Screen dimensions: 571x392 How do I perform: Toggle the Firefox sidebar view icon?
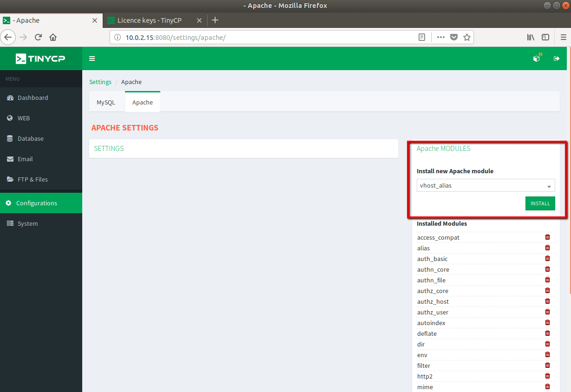coord(546,37)
